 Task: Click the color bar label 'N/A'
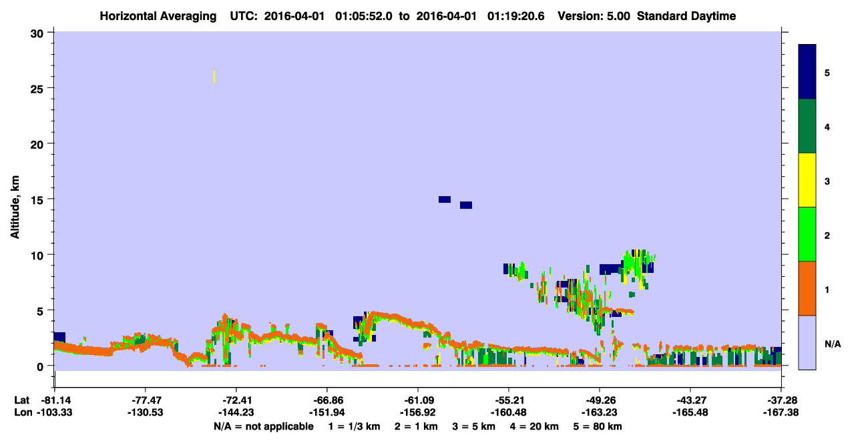(x=832, y=344)
